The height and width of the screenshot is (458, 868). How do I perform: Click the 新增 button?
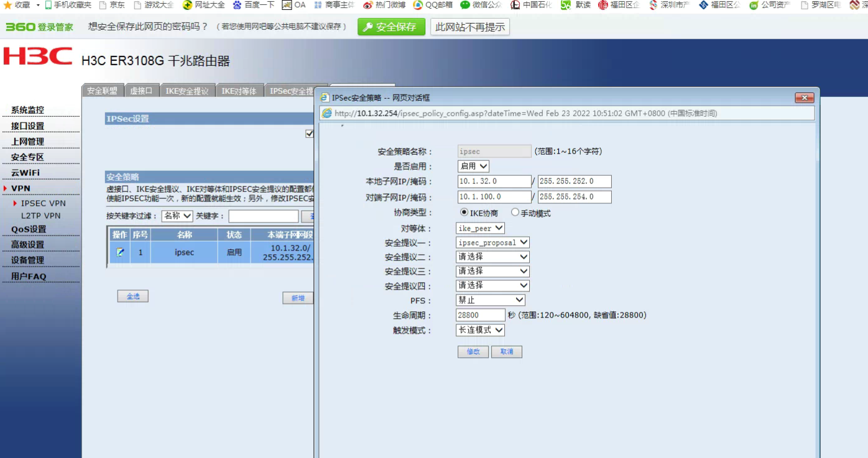coord(298,298)
